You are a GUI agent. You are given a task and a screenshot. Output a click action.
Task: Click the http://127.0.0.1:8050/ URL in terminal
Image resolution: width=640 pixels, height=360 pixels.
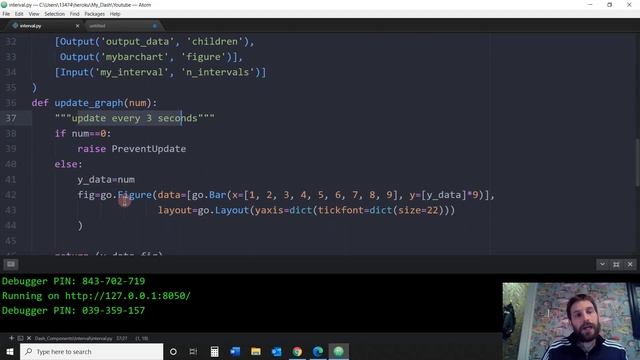click(128, 296)
